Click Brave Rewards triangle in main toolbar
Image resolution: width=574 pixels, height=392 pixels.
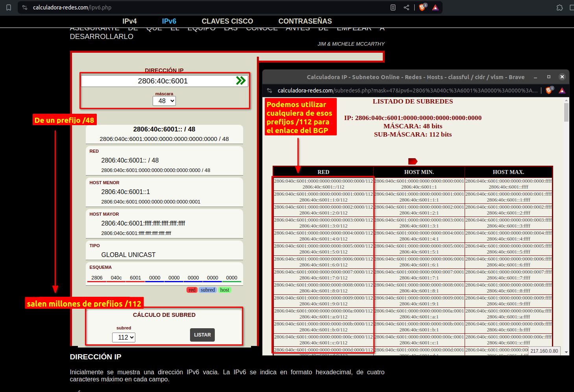tap(436, 7)
